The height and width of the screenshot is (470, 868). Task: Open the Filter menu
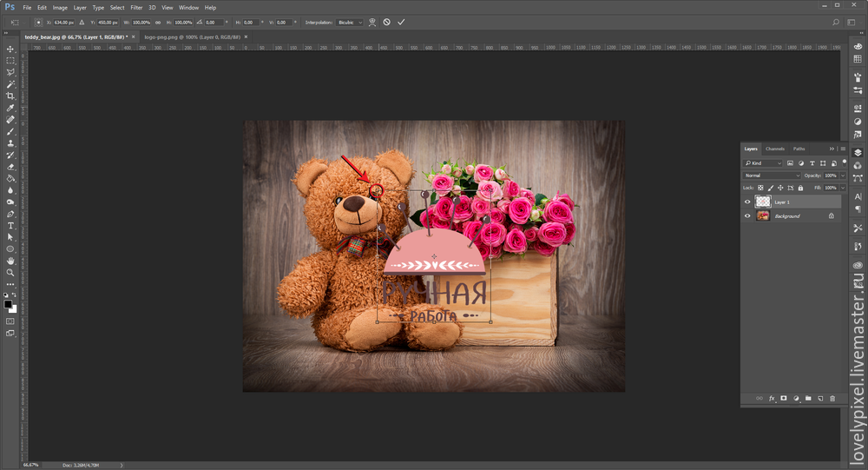click(136, 7)
